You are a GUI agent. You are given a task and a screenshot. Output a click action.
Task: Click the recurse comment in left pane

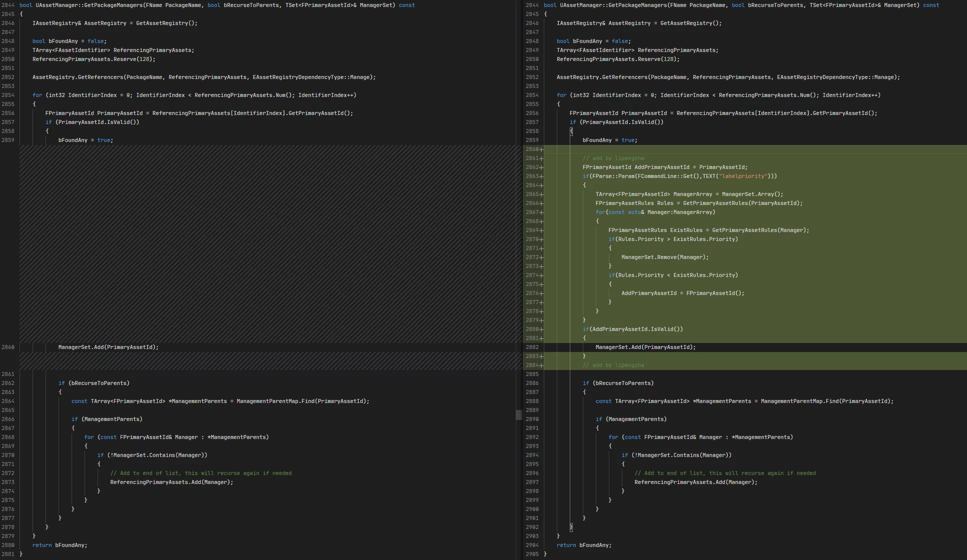pos(201,473)
